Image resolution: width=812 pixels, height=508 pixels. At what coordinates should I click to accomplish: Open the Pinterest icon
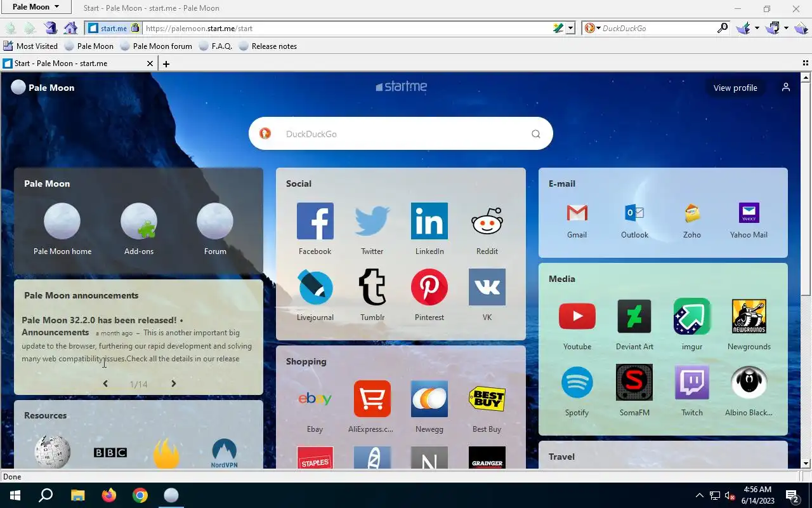(x=429, y=287)
